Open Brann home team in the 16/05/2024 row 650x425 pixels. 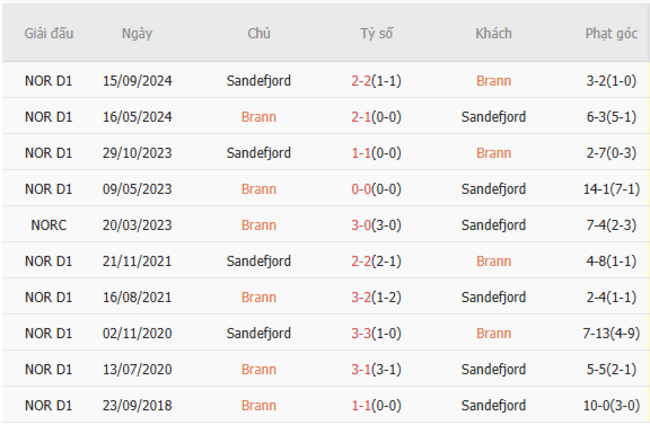point(259,117)
